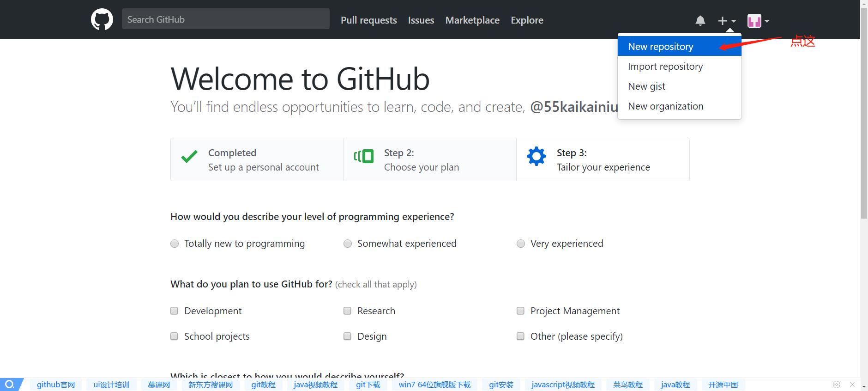The width and height of the screenshot is (868, 391).
Task: Open Pull requests in the header
Action: click(x=369, y=20)
